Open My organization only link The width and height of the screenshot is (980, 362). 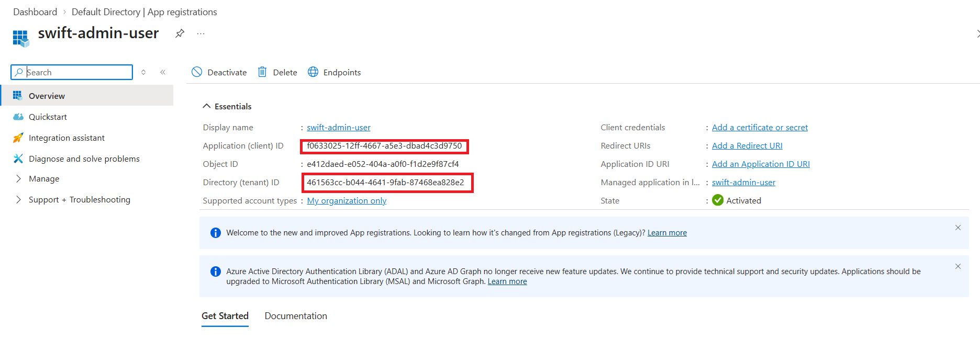347,200
